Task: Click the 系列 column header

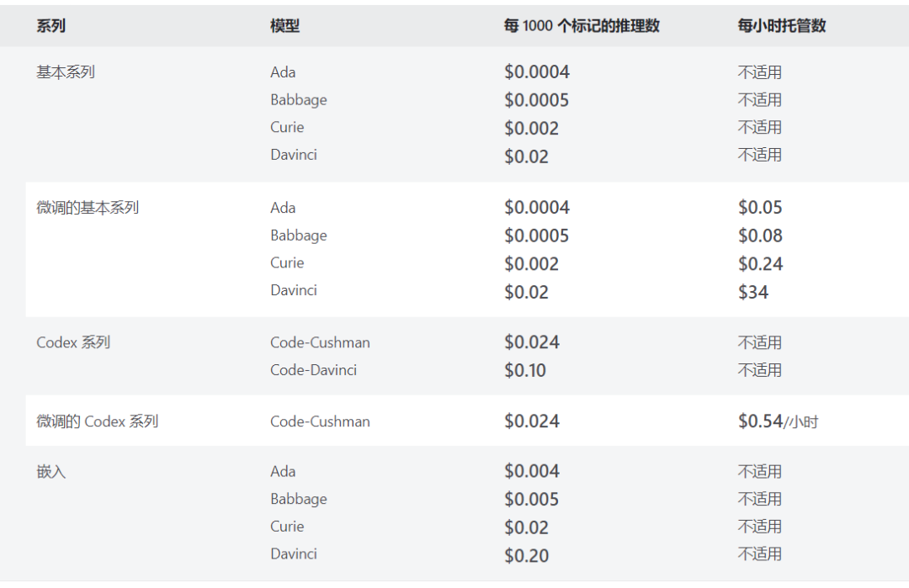Action: point(50,26)
